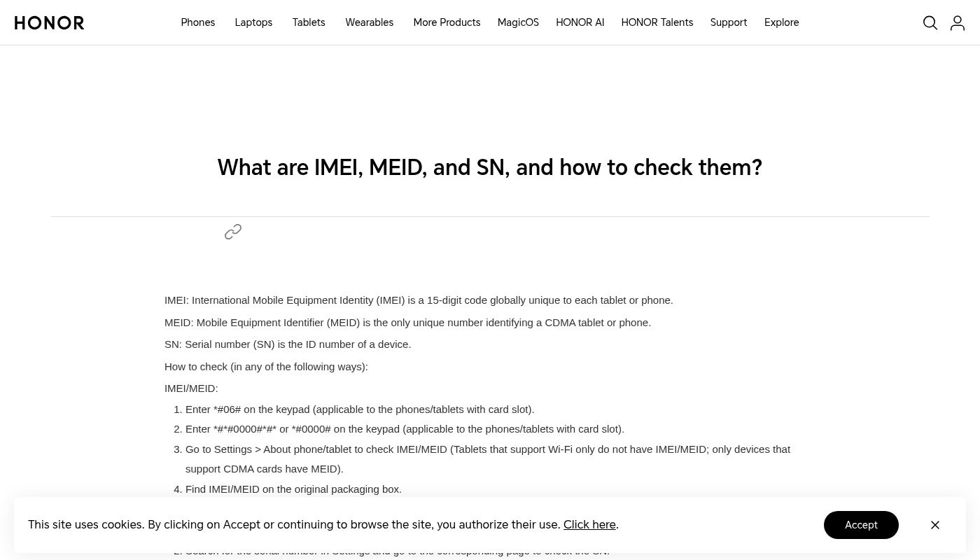Click the '*#06#' keypad instruction line

click(359, 409)
